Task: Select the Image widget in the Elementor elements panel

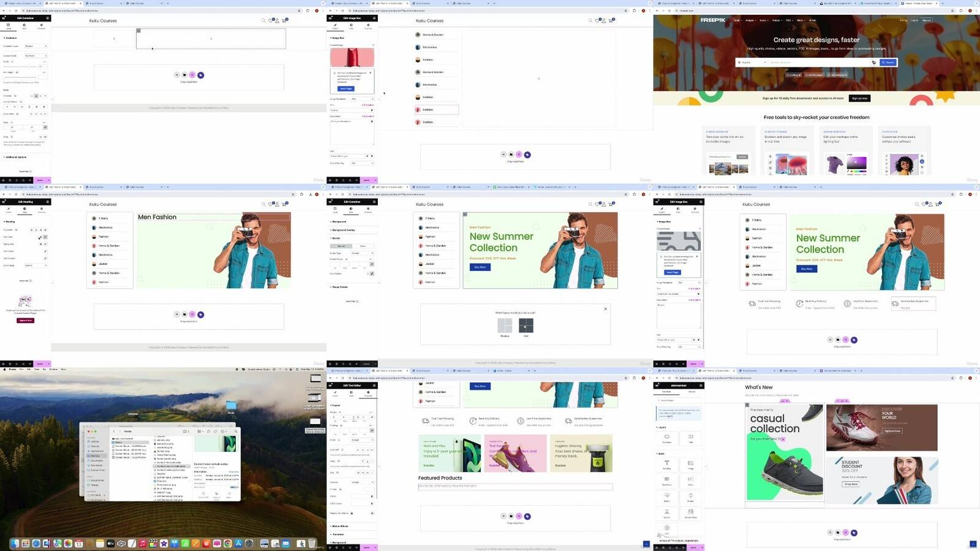Action: tap(690, 465)
